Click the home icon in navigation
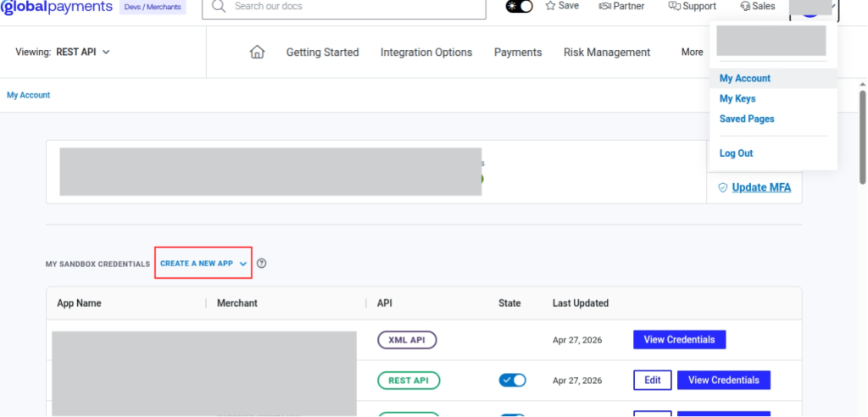The width and height of the screenshot is (868, 417). tap(258, 52)
